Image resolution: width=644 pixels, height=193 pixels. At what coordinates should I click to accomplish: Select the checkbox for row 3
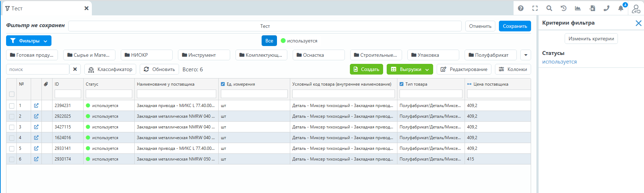click(12, 127)
